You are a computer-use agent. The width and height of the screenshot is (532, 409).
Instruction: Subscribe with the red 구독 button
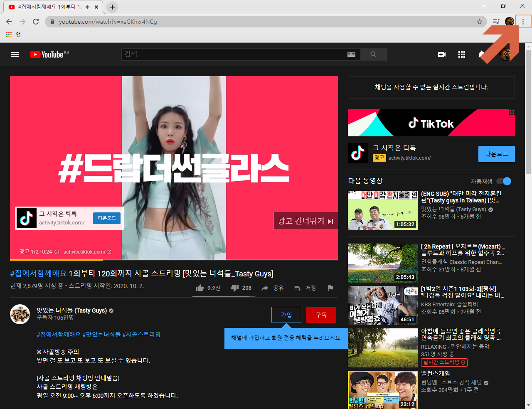click(x=321, y=315)
